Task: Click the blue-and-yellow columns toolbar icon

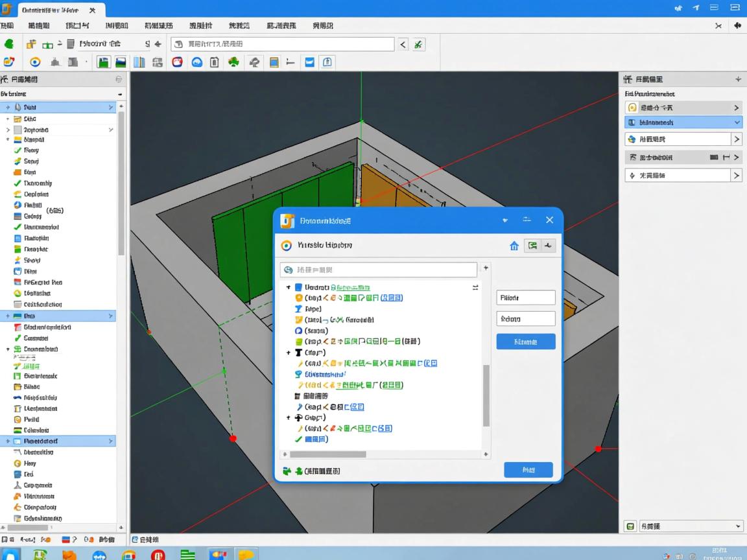Action: tap(139, 62)
